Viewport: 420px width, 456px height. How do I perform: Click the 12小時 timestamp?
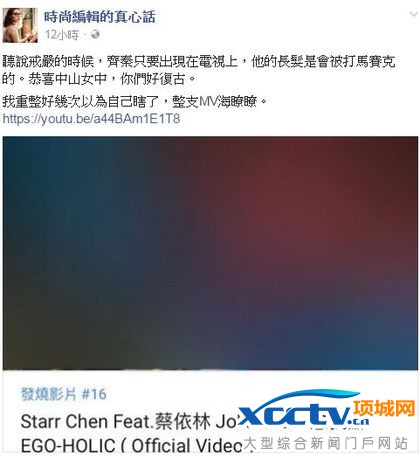62,35
